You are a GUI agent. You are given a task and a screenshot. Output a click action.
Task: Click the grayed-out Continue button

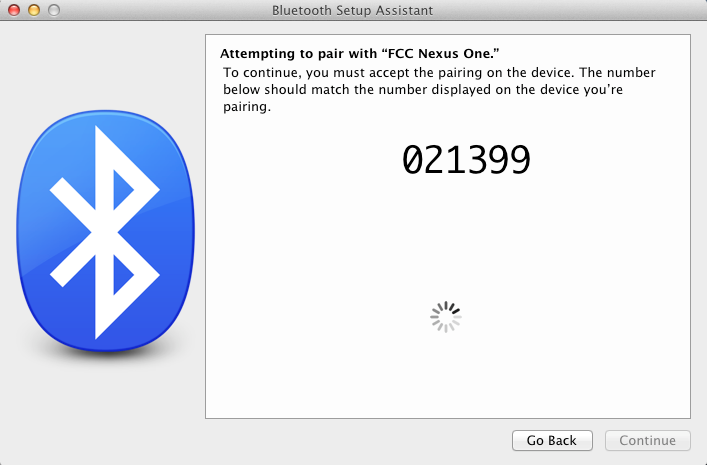647,440
